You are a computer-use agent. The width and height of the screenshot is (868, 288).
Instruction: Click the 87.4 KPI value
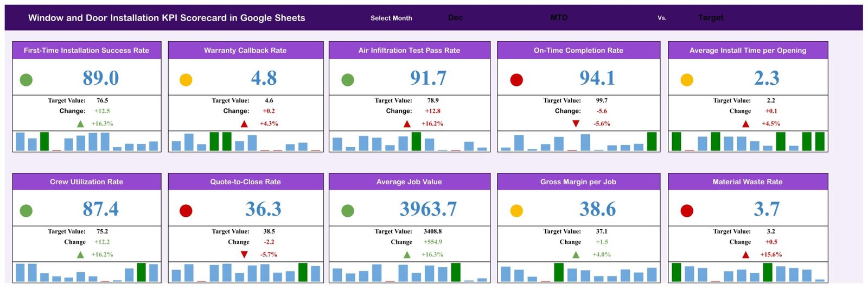[x=101, y=209]
